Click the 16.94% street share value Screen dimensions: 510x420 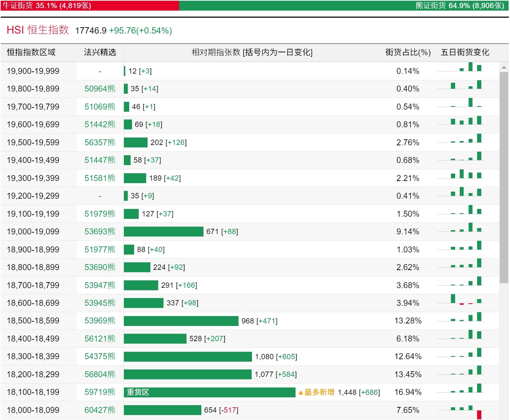[408, 392]
